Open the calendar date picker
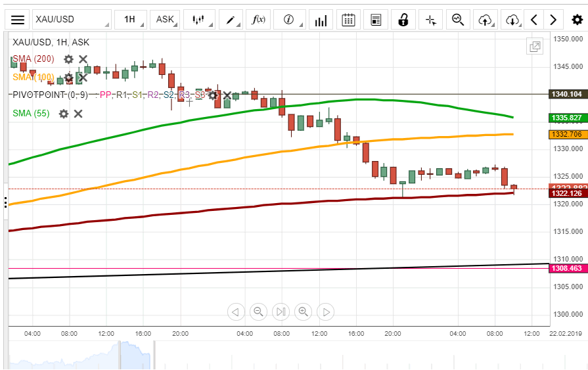 [349, 20]
